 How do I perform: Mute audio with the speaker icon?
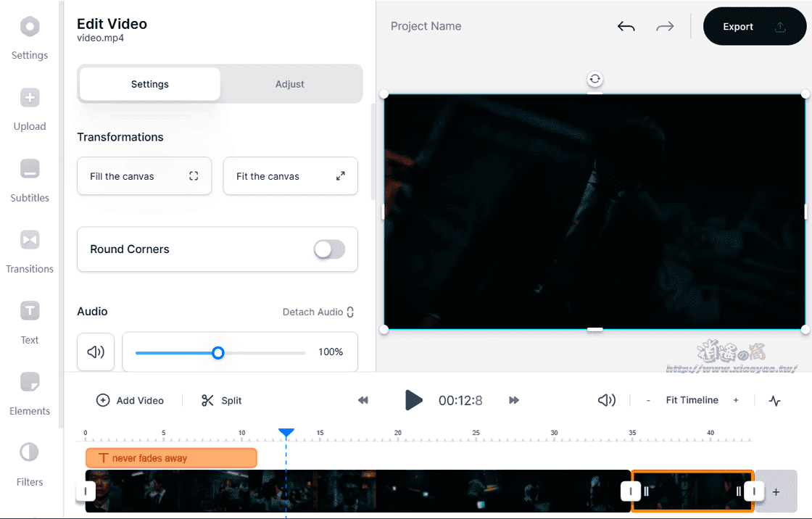tap(95, 352)
